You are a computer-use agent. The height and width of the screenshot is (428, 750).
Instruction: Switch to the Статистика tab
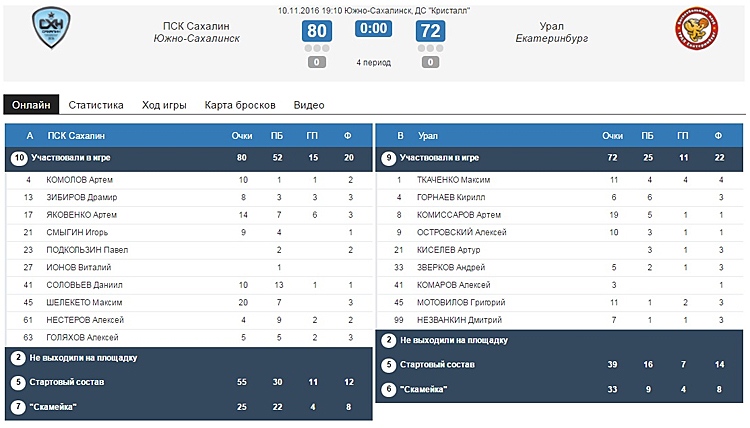(x=96, y=105)
